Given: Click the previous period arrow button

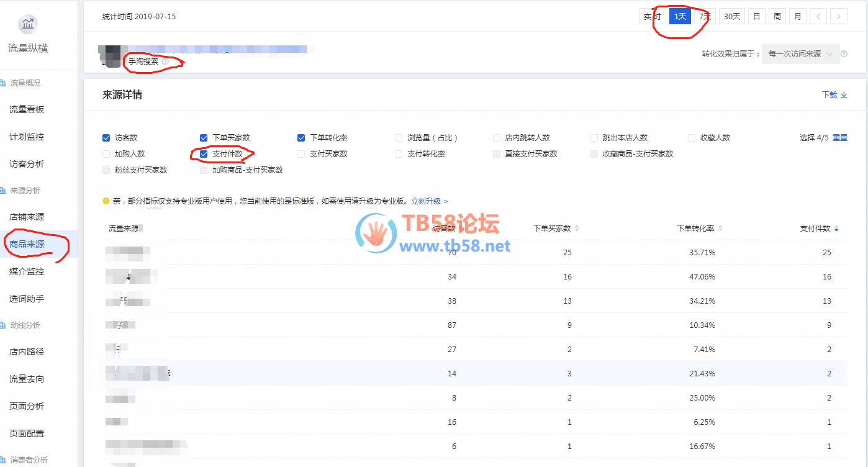Looking at the screenshot, I should tap(818, 17).
